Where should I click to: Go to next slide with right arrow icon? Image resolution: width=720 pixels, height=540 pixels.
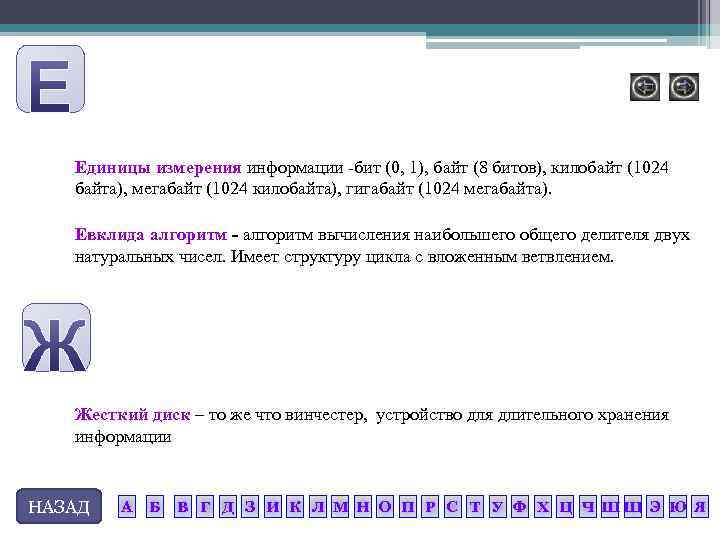point(684,87)
